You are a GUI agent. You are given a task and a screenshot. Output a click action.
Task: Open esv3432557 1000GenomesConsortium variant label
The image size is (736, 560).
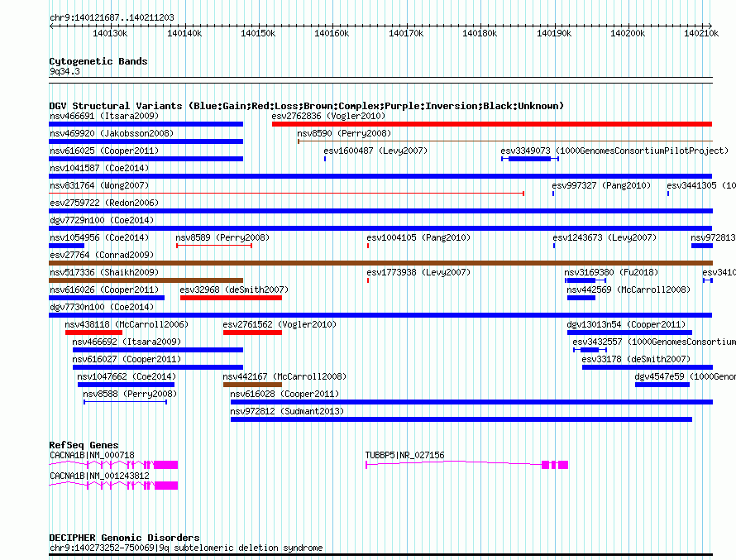pos(654,342)
